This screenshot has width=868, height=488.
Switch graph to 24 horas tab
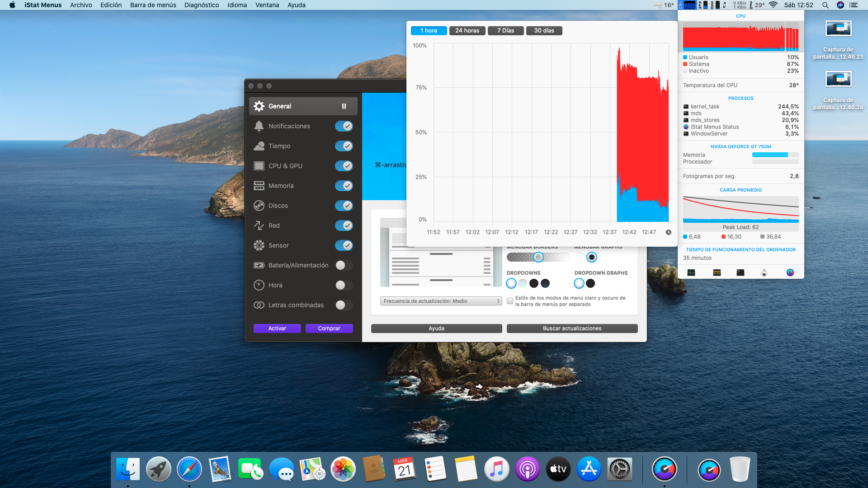coord(467,30)
